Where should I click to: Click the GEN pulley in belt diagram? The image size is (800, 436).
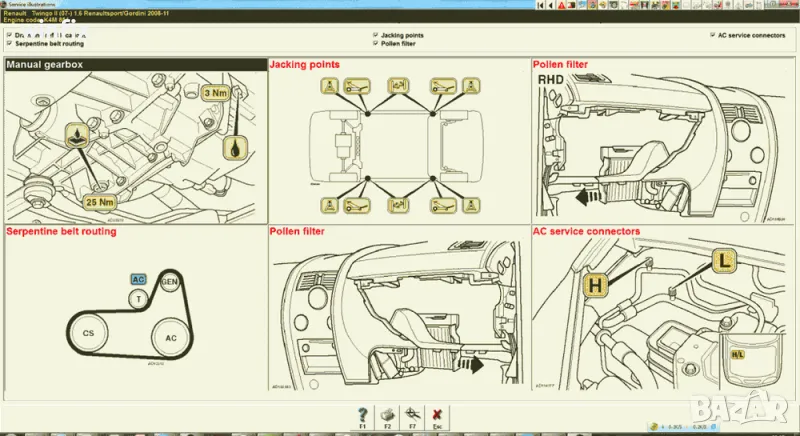[x=169, y=280]
